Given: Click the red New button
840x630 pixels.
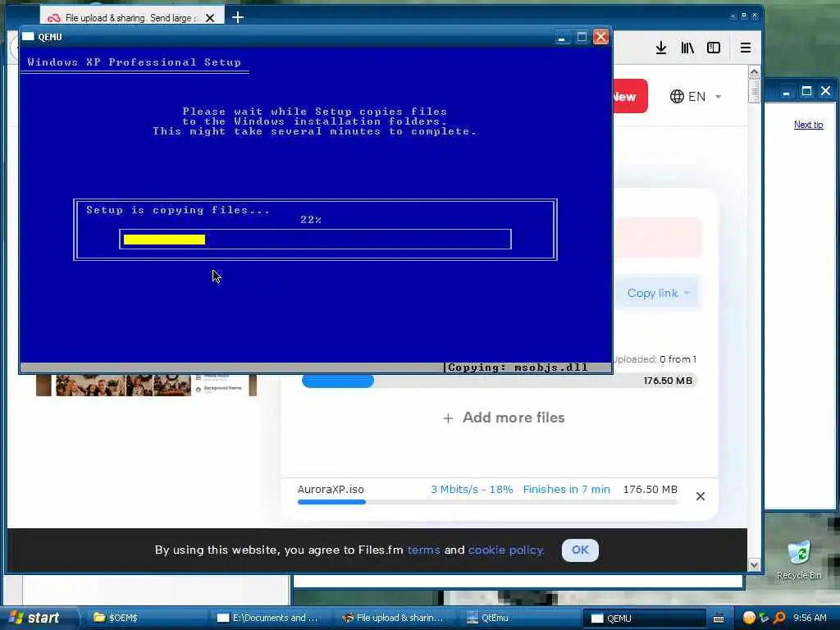Looking at the screenshot, I should (x=631, y=97).
